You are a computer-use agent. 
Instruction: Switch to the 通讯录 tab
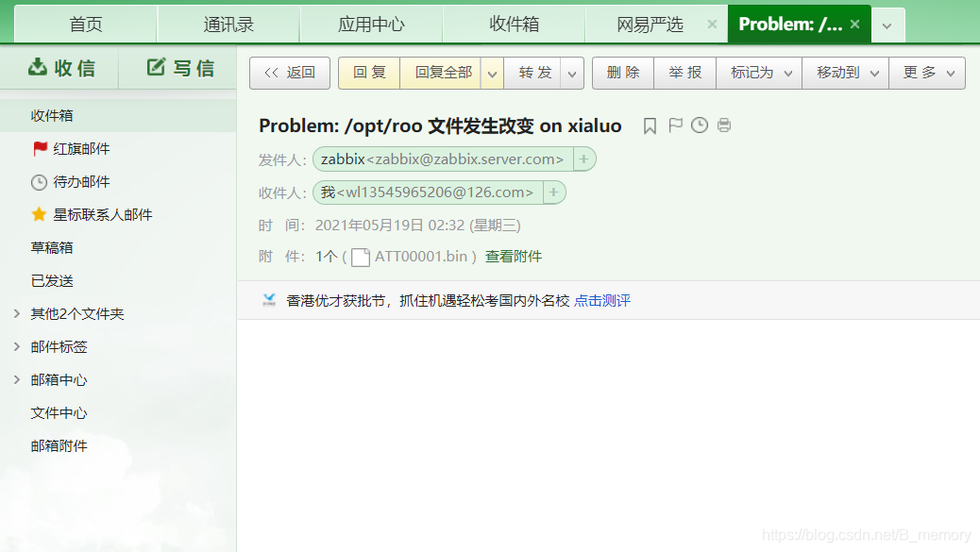point(228,25)
